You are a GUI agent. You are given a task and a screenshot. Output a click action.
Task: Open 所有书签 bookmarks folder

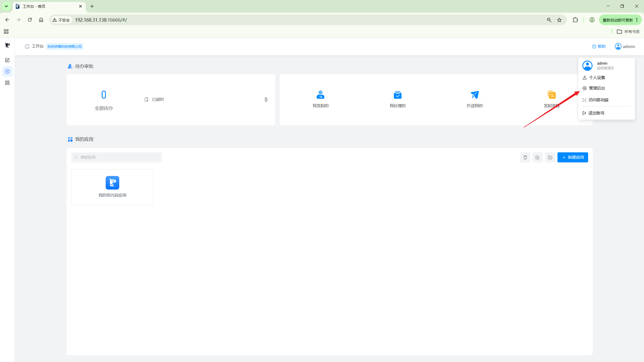pos(628,31)
